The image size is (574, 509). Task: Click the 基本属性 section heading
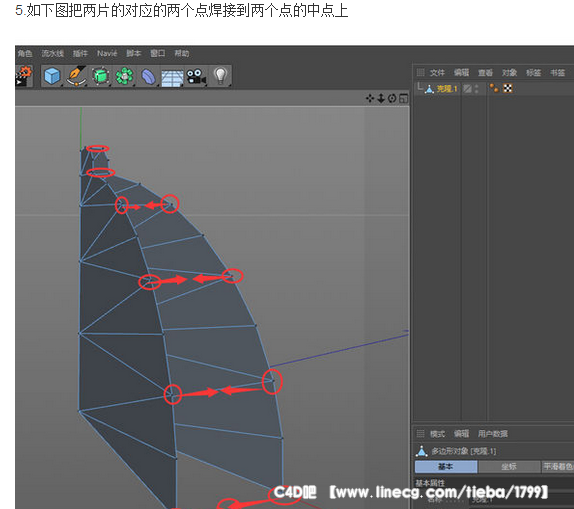(x=430, y=483)
